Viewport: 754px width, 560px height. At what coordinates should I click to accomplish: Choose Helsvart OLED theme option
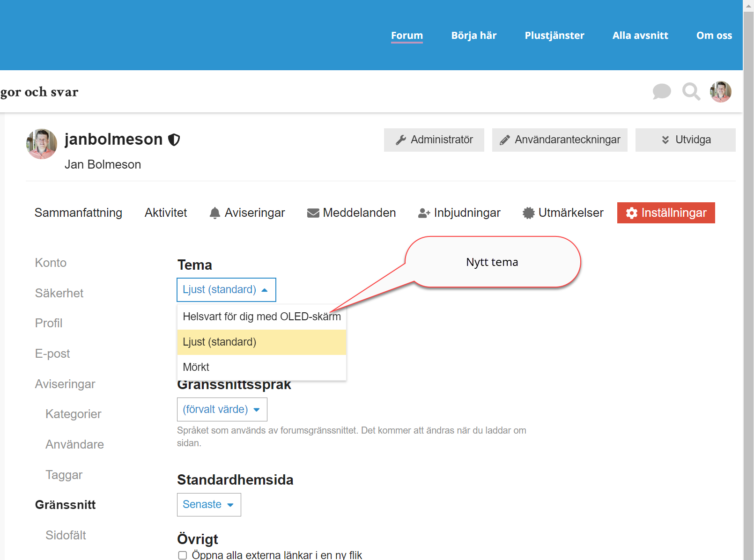tap(261, 317)
